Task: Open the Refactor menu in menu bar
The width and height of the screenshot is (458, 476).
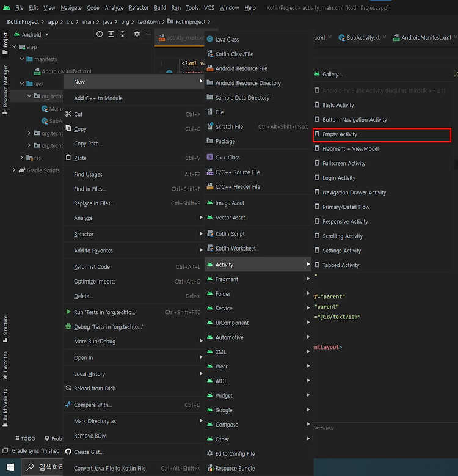Action: click(139, 8)
